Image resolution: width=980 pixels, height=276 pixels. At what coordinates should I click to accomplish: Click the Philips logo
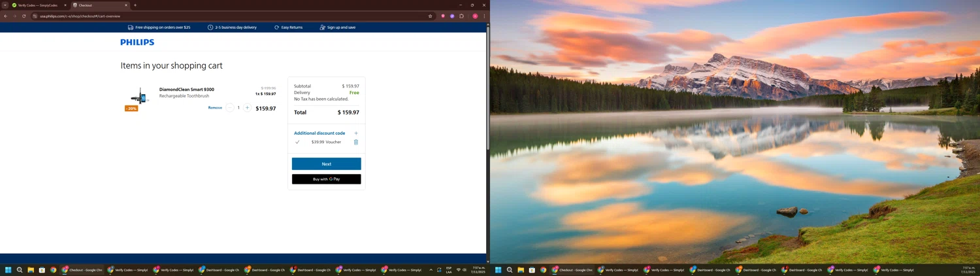137,42
